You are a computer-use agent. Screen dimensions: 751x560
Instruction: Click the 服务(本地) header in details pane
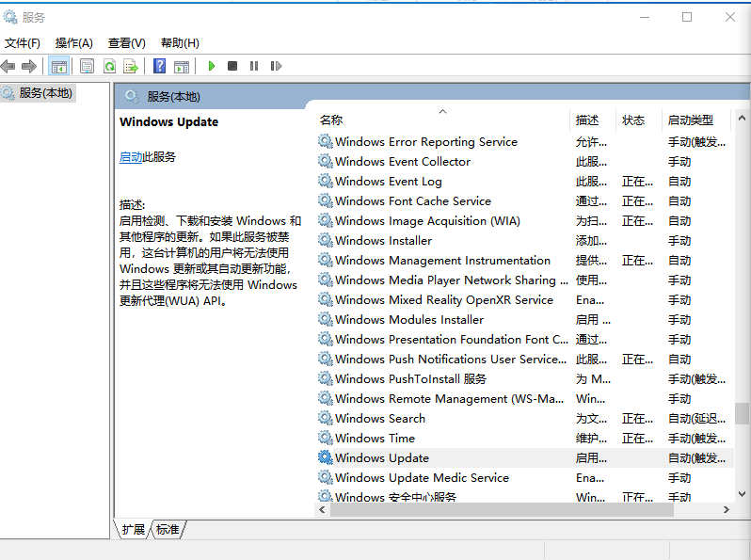tap(173, 97)
